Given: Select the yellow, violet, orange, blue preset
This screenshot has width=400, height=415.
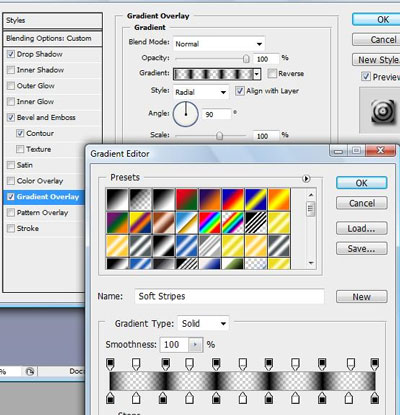Looking at the screenshot, I should click(141, 223).
